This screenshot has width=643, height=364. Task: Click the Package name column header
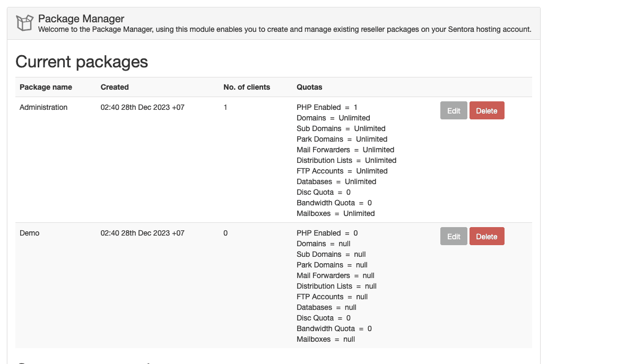(46, 87)
